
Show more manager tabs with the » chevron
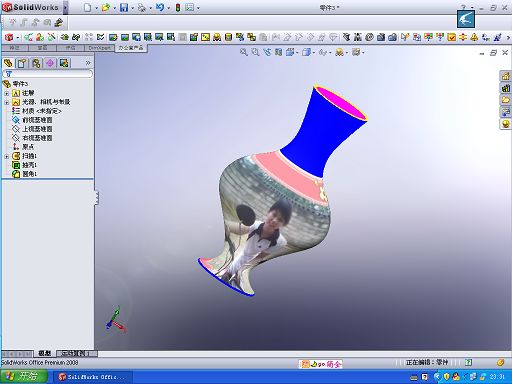(88, 63)
